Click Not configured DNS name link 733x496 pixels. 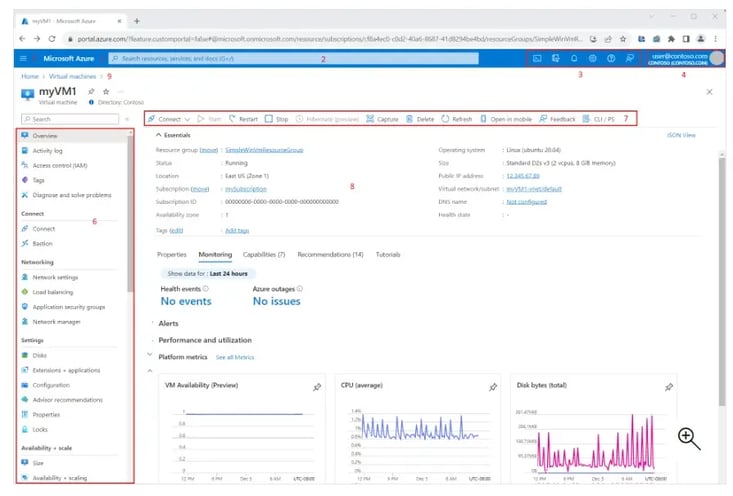pos(526,202)
